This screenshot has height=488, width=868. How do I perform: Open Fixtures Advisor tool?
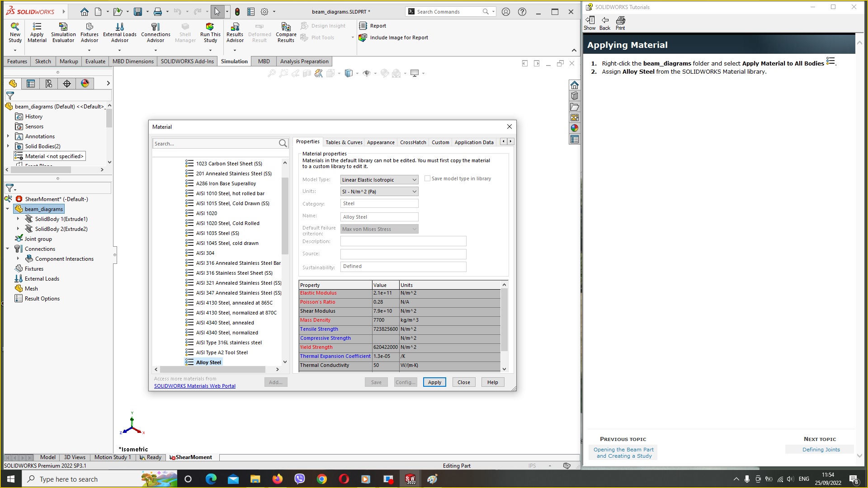coord(90,33)
